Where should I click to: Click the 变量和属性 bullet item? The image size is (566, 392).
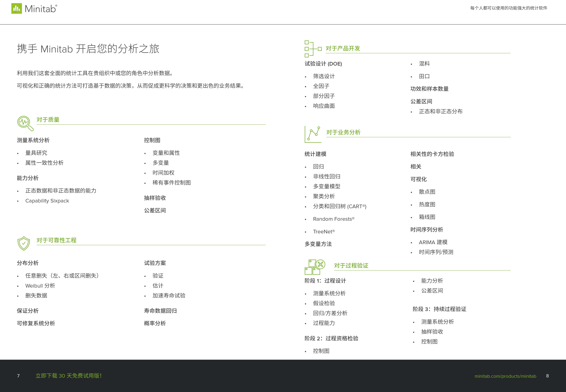[x=166, y=153]
